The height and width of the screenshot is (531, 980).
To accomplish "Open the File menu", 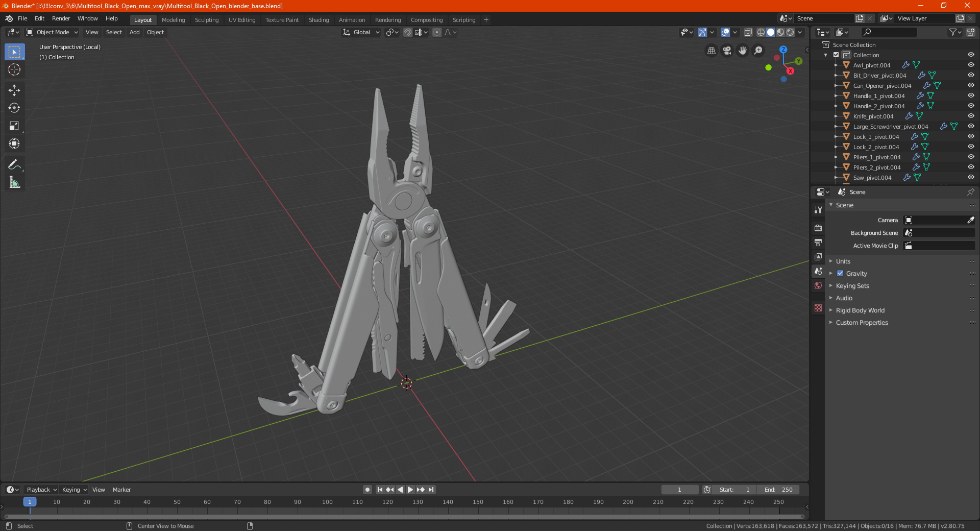I will (x=22, y=18).
